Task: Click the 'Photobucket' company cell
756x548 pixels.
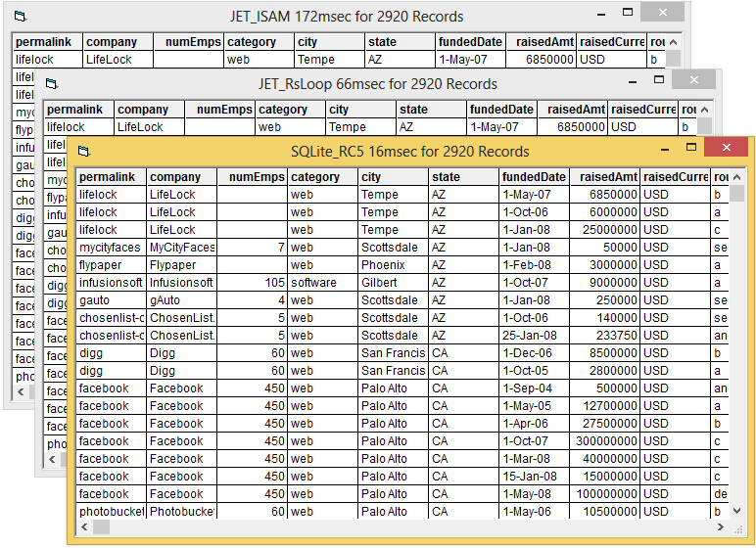Action: click(181, 512)
